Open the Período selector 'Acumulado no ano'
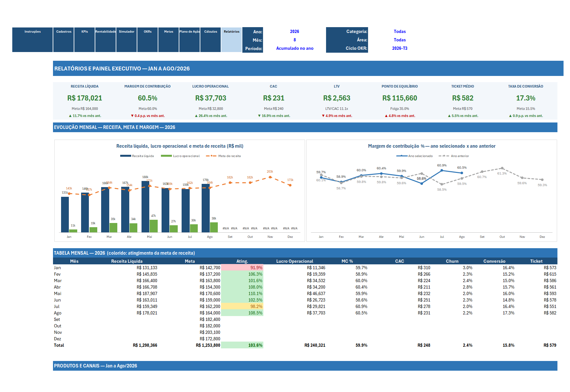 pos(294,48)
